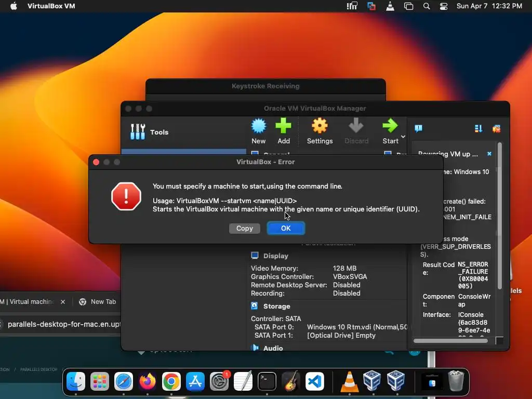The height and width of the screenshot is (399, 532).
Task: Launch Safari from the Dock
Action: [124, 381]
